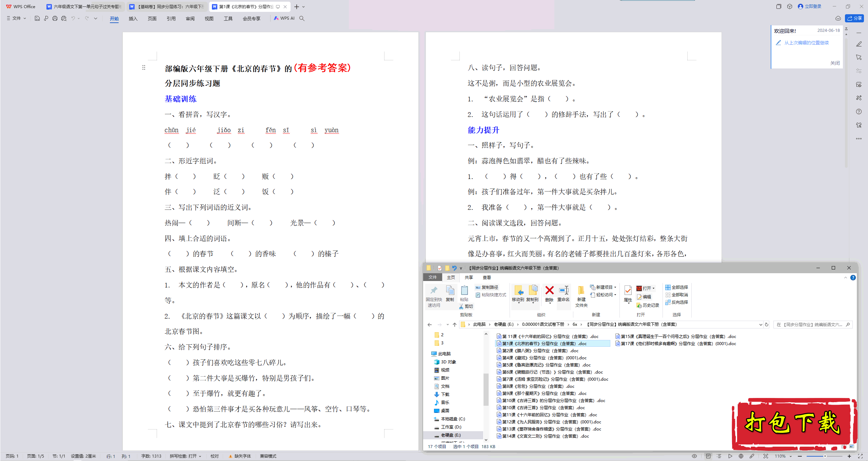Switch to outline view in status bar
The image size is (868, 461).
pos(719,456)
